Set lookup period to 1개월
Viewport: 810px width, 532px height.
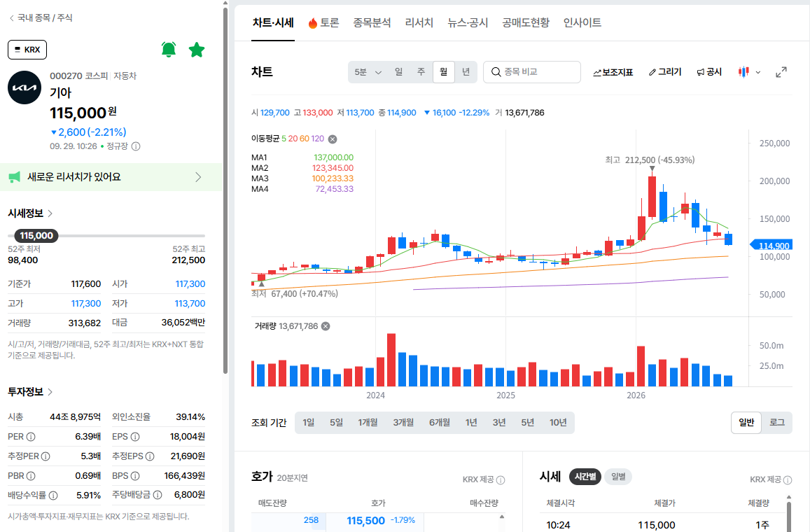click(368, 423)
